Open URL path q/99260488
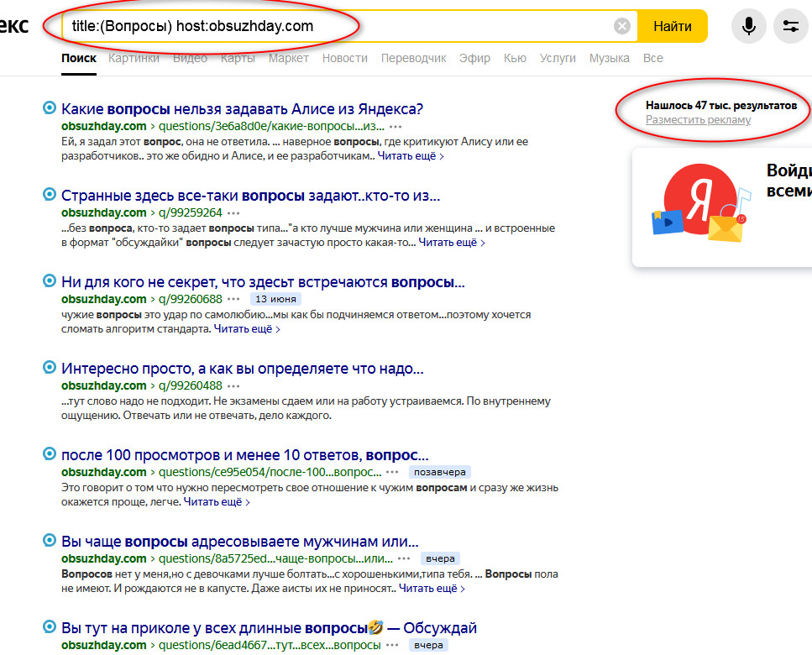Image resolution: width=812 pixels, height=655 pixels. pos(190,385)
